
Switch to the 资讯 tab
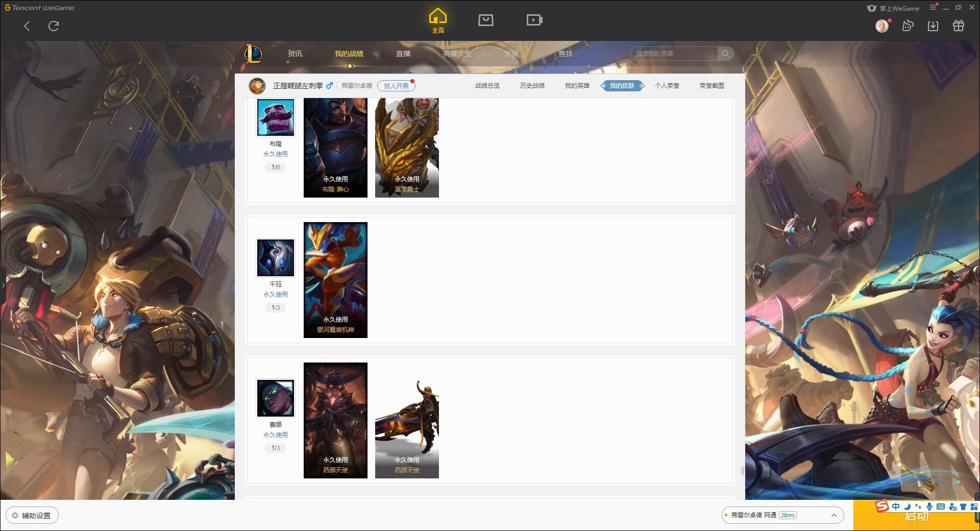pos(295,54)
